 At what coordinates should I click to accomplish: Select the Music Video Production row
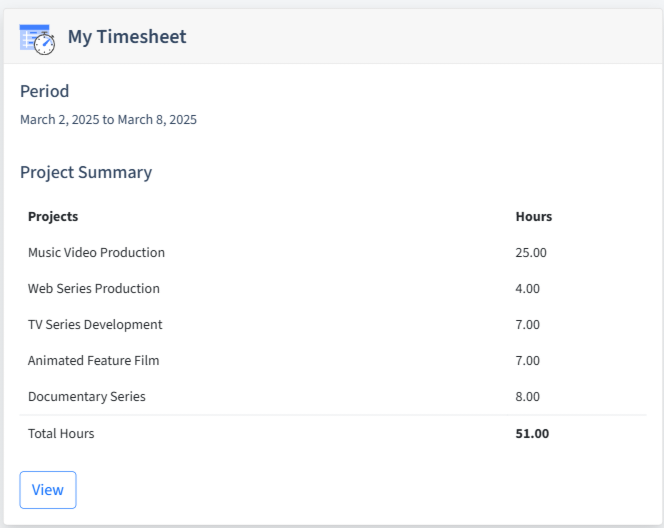(333, 253)
